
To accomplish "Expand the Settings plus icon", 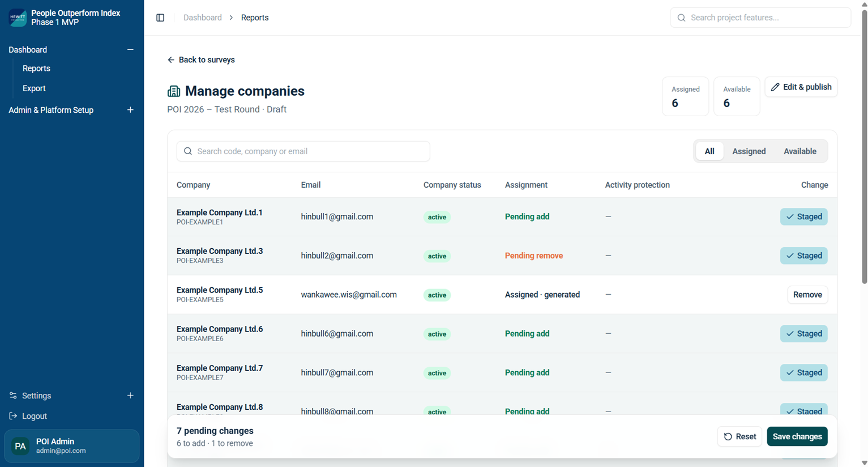I will click(x=130, y=396).
